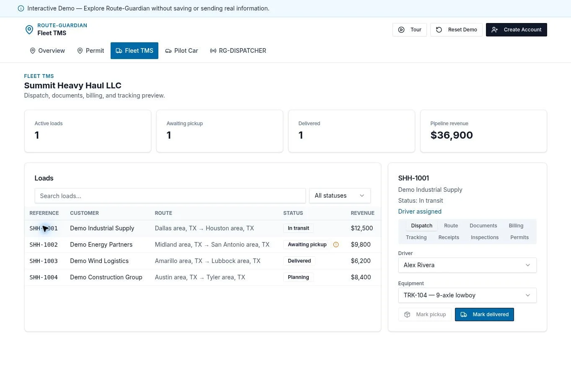This screenshot has height=392, width=571.
Task: Click the Active loads summary card
Action: (88, 131)
